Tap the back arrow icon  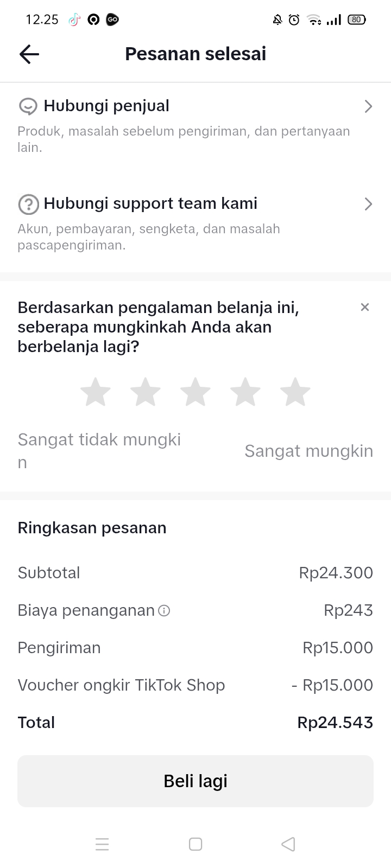coord(29,54)
